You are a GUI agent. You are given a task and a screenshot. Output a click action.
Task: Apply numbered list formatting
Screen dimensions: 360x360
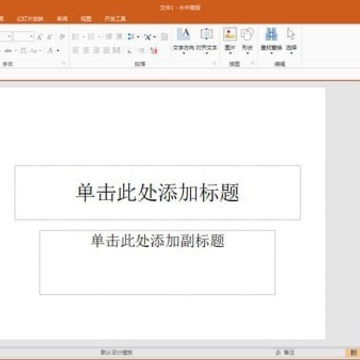[x=91, y=37]
